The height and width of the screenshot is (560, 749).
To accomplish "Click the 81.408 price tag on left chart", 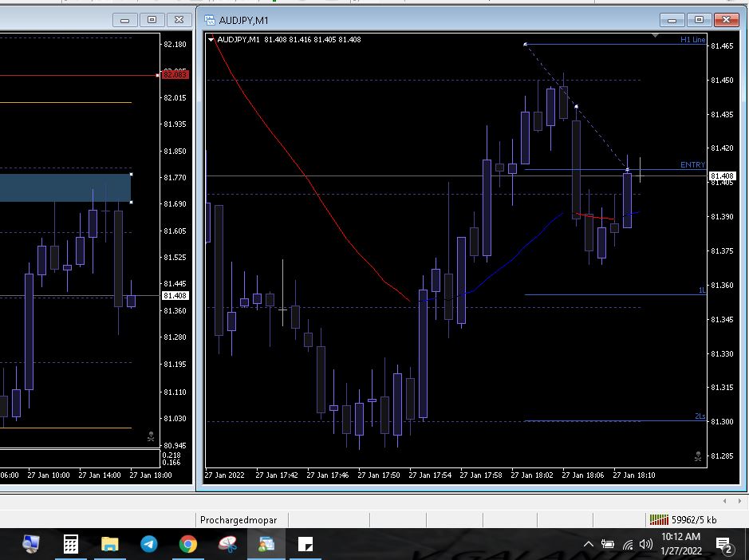I will point(175,296).
